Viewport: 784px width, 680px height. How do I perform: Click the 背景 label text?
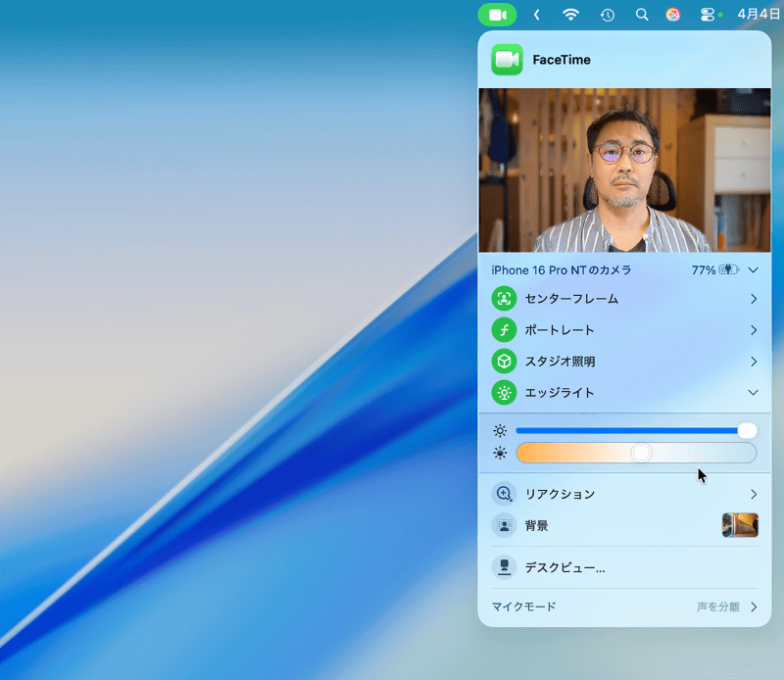[x=536, y=525]
